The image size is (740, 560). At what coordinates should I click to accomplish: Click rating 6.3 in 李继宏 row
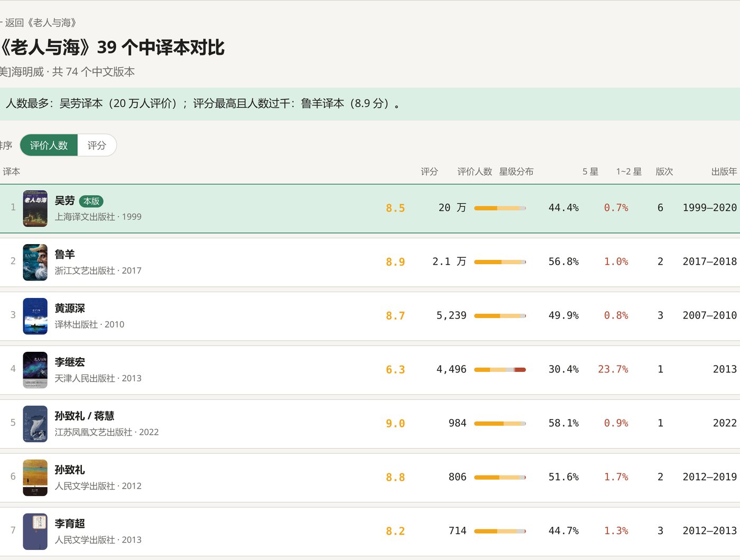tap(395, 370)
